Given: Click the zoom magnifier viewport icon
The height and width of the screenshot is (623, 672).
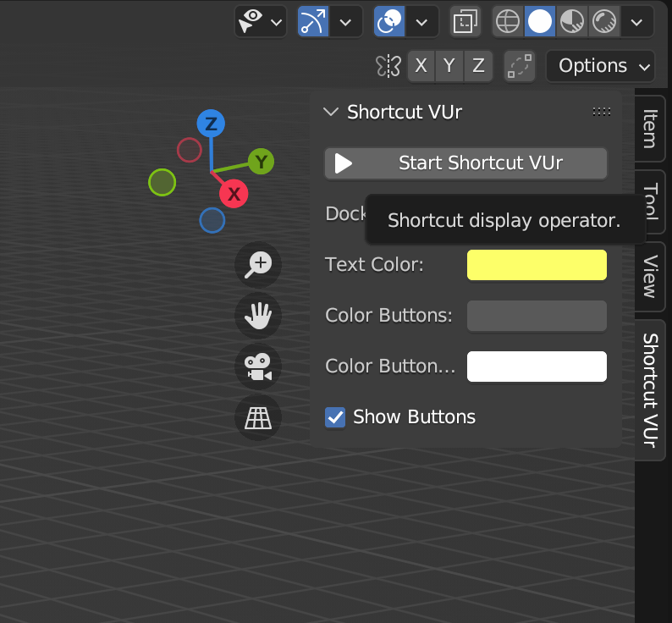Looking at the screenshot, I should [258, 265].
